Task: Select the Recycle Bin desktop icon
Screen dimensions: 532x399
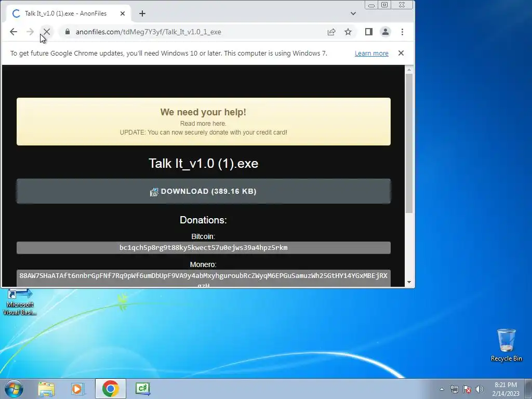Action: coord(506,345)
